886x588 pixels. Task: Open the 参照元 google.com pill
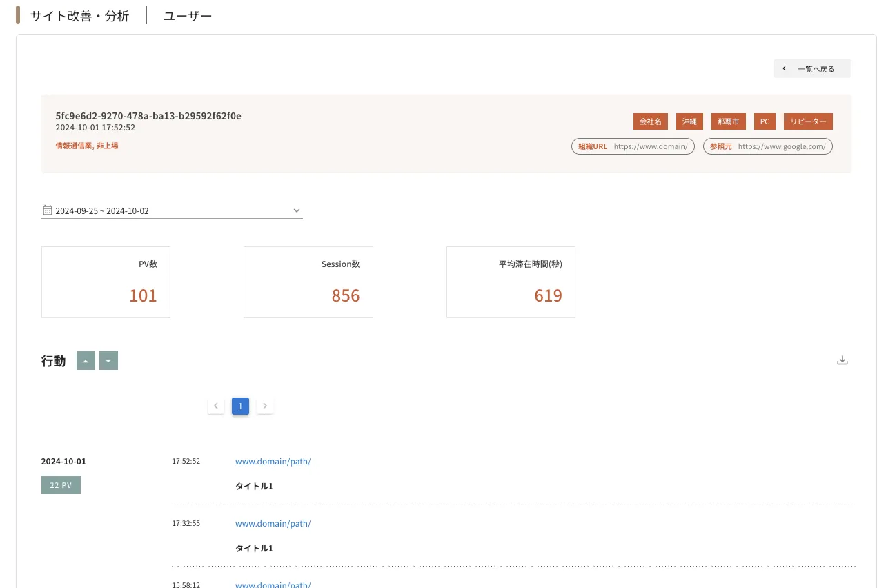[x=767, y=146]
